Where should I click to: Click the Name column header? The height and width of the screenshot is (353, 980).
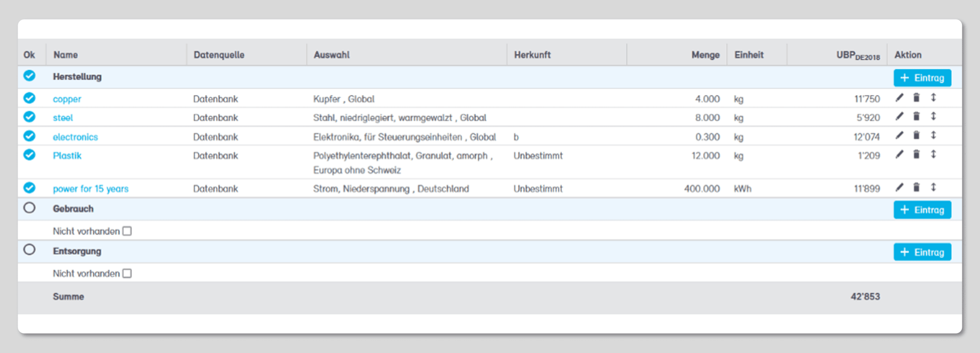coord(66,55)
